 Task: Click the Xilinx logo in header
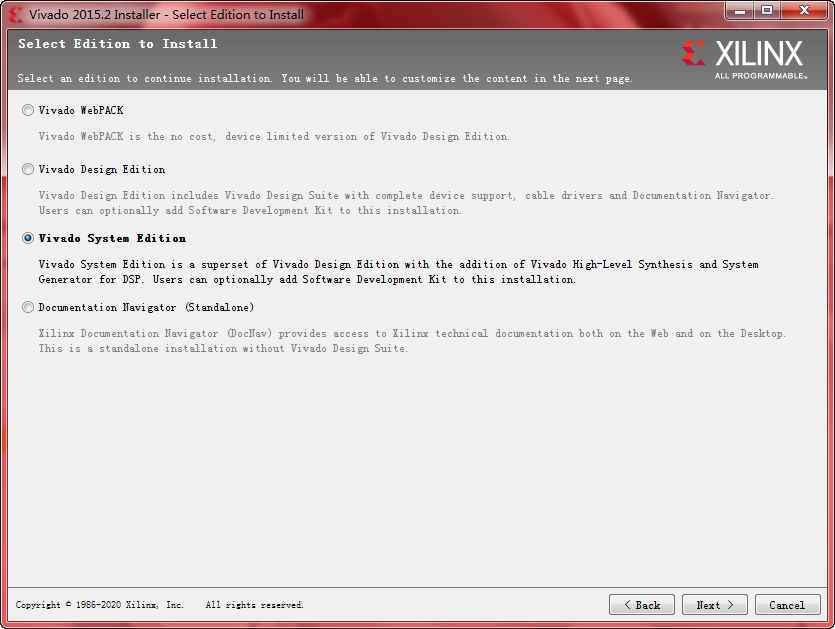click(x=744, y=59)
